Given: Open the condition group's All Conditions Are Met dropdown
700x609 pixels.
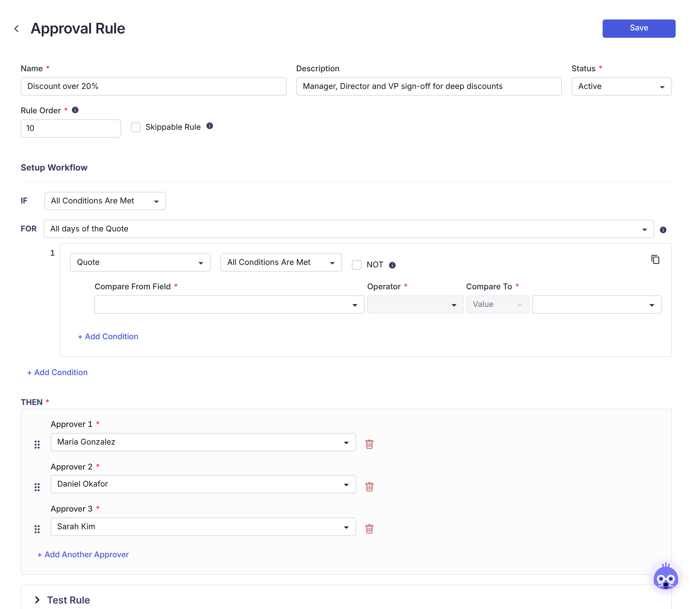Looking at the screenshot, I should click(281, 262).
